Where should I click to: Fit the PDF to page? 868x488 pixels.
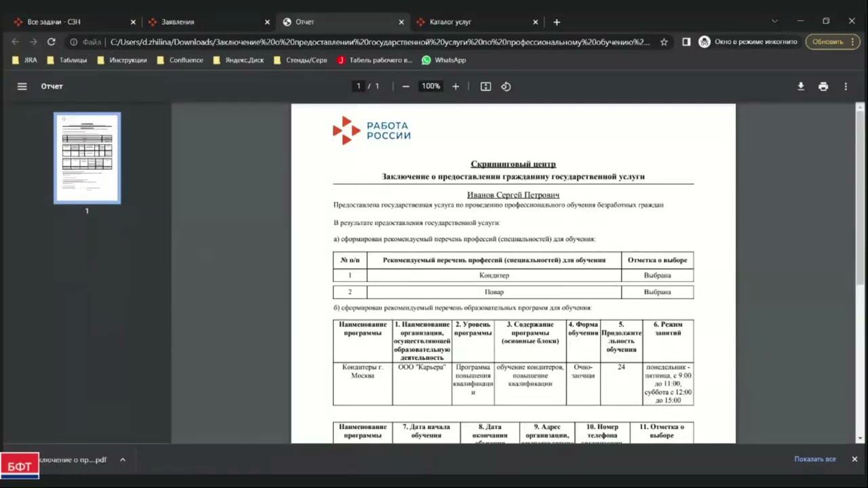[486, 86]
